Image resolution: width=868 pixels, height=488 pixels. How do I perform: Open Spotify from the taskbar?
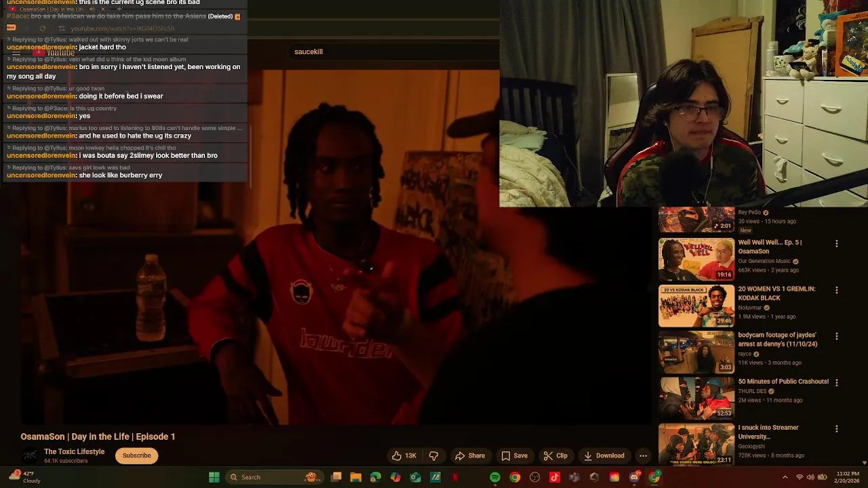[495, 477]
